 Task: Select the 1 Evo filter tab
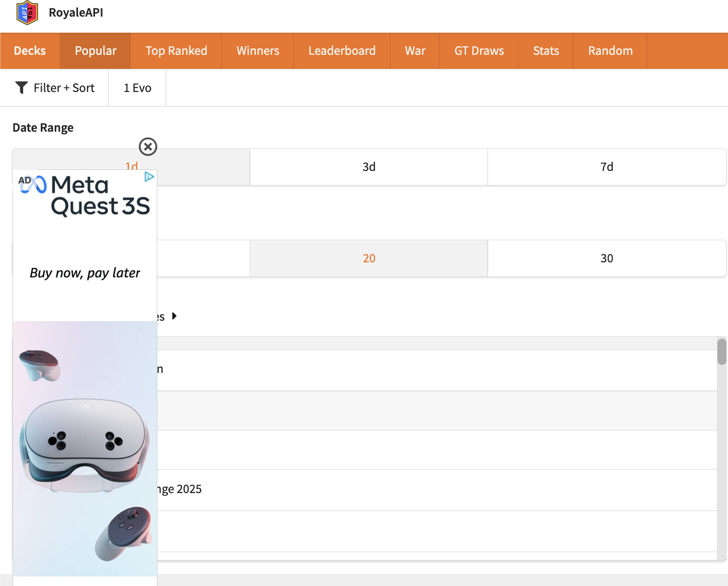point(137,88)
